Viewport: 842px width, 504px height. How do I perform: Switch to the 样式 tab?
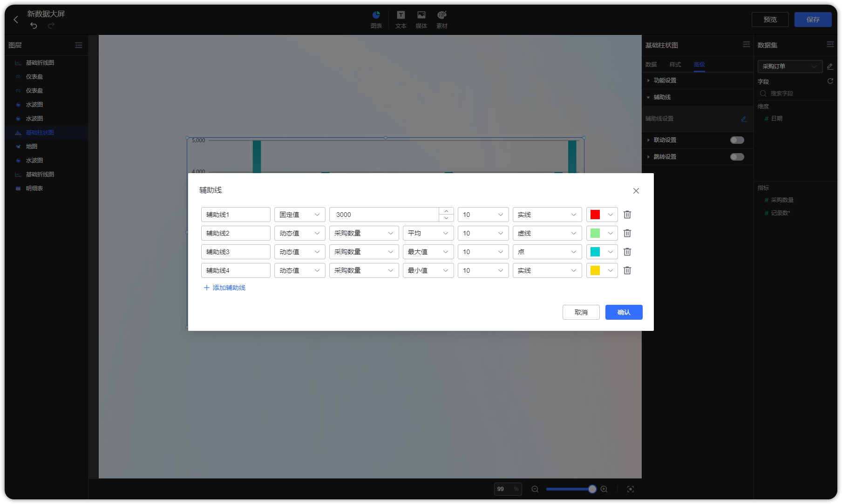pyautogui.click(x=675, y=65)
